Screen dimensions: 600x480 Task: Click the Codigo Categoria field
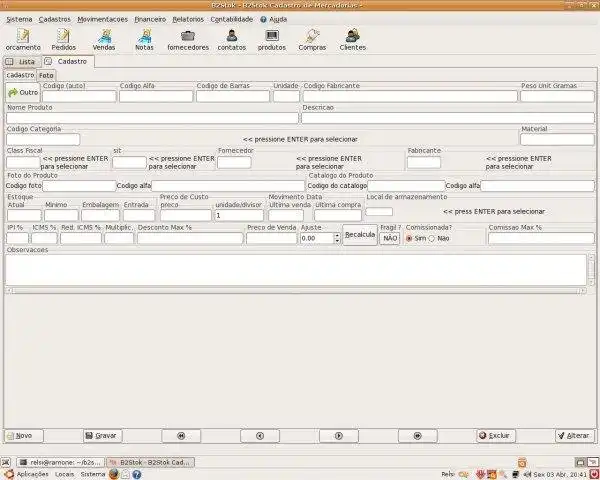[43, 139]
